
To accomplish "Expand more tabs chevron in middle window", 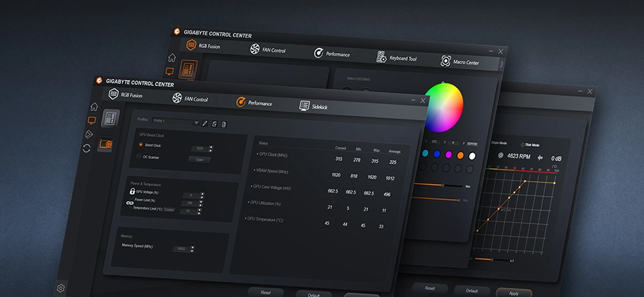I will coord(501,64).
